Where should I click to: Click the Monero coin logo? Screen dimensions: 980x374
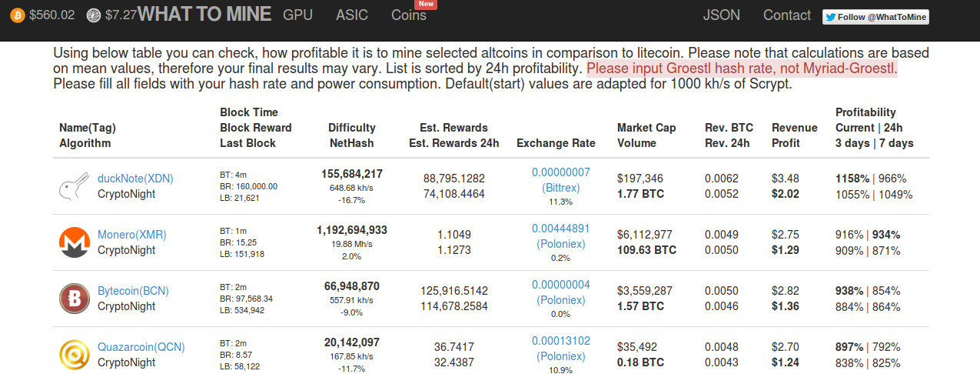[x=75, y=242]
